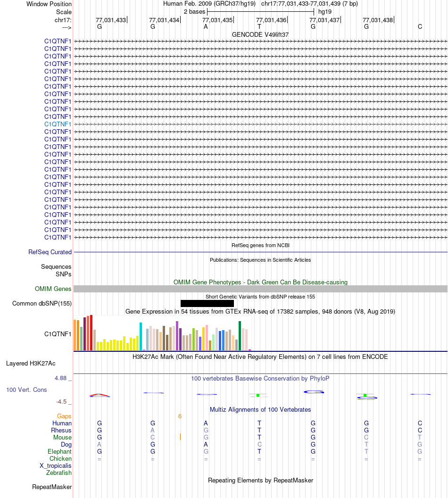Click the C1QTNF1 label beside the GTEx chart
The height and width of the screenshot is (498, 448).
click(58, 334)
